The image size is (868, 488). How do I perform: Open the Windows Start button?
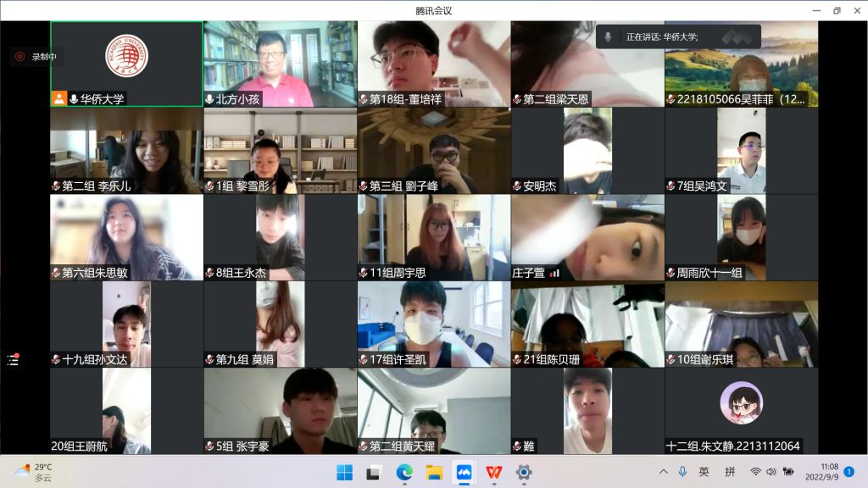(x=344, y=472)
